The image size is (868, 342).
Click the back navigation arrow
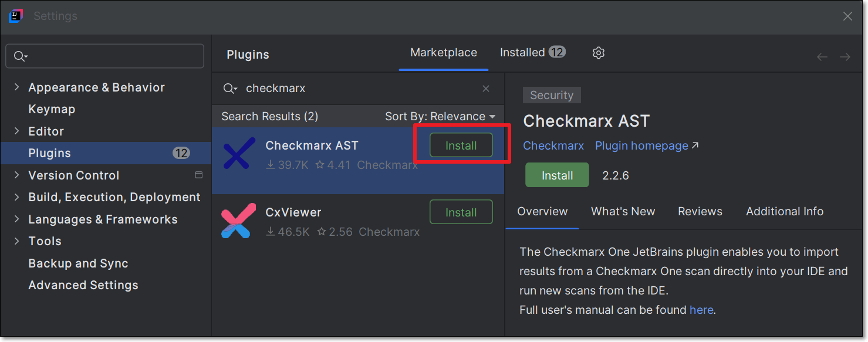tap(822, 57)
